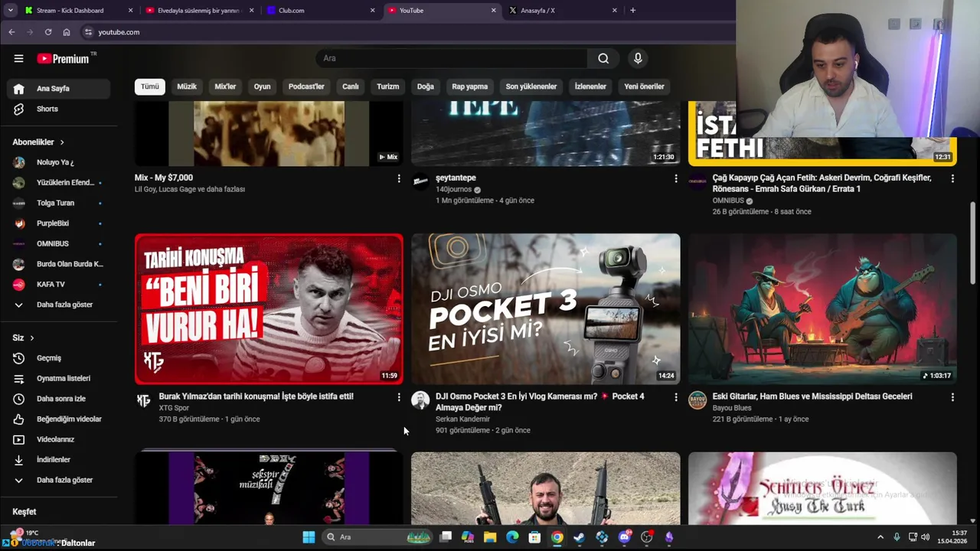
Task: Click Serkan Kandemir channel avatar
Action: point(420,400)
